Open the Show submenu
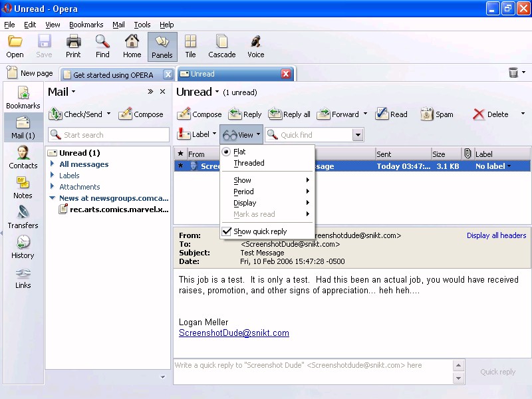The height and width of the screenshot is (399, 532). pyautogui.click(x=266, y=180)
